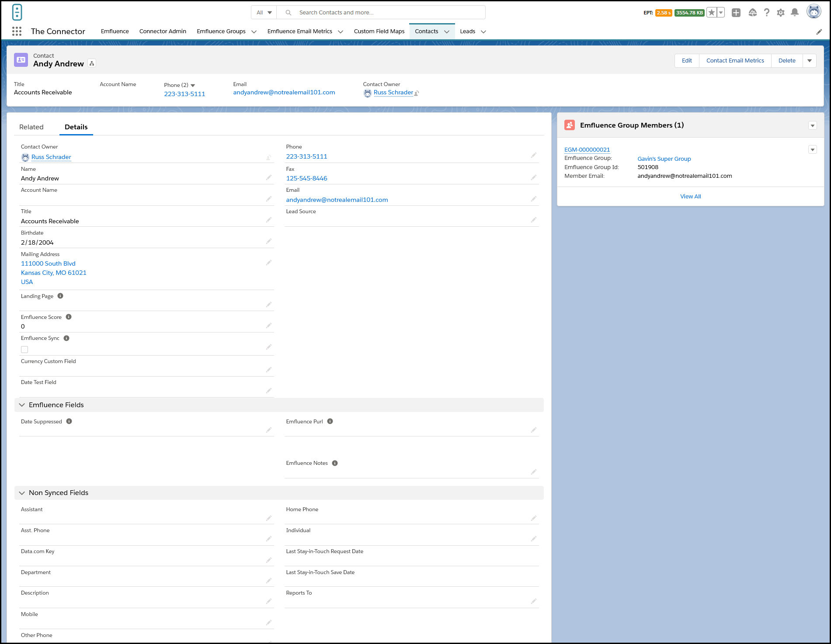This screenshot has height=644, width=831.
Task: Show Emfluence Sync help info icon
Action: click(66, 338)
